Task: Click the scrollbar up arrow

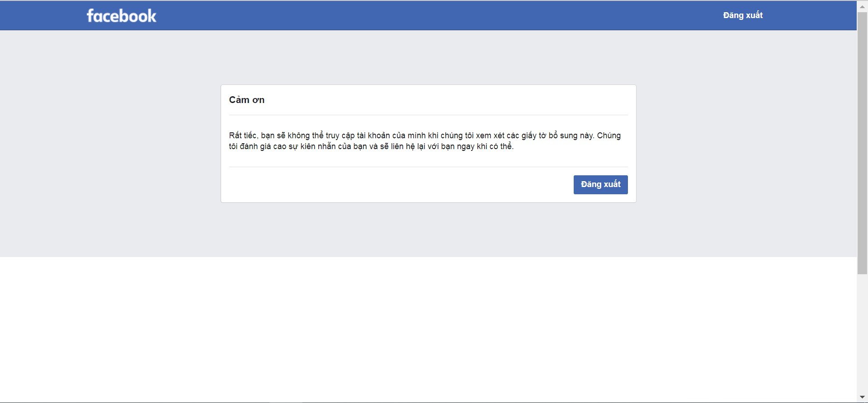Action: (x=862, y=7)
